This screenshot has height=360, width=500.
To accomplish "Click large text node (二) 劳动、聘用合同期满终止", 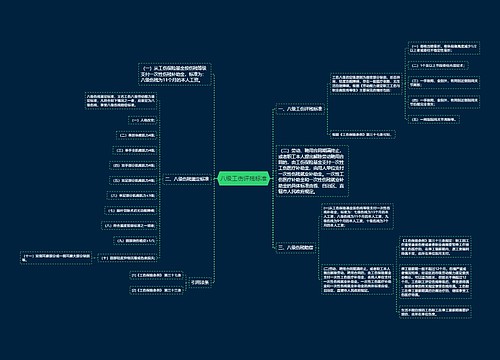I will 312,171.
